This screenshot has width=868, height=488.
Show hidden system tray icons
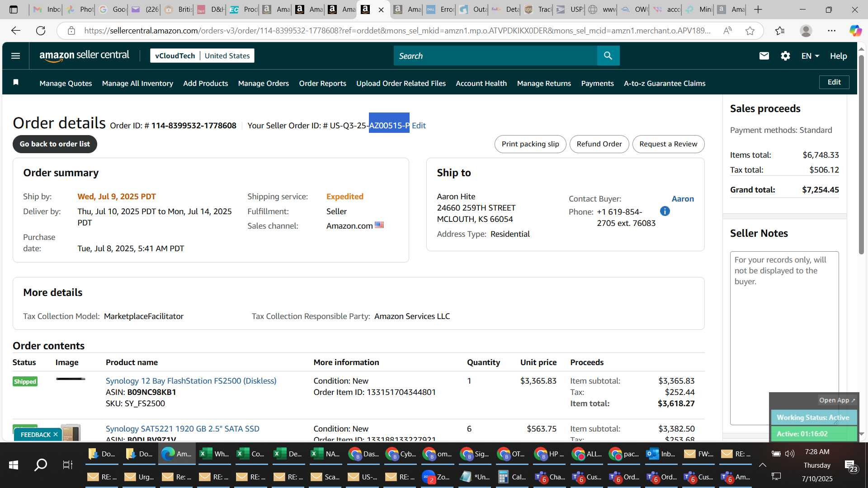[x=763, y=465]
